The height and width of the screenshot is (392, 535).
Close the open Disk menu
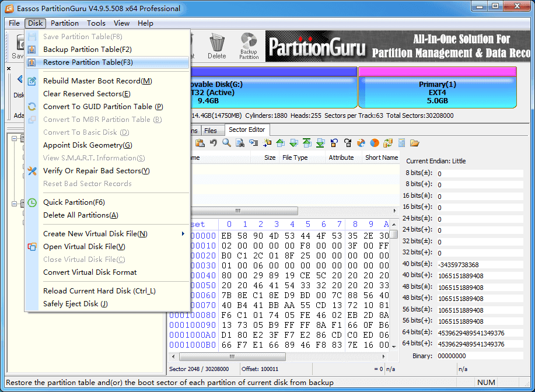pyautogui.click(x=35, y=23)
